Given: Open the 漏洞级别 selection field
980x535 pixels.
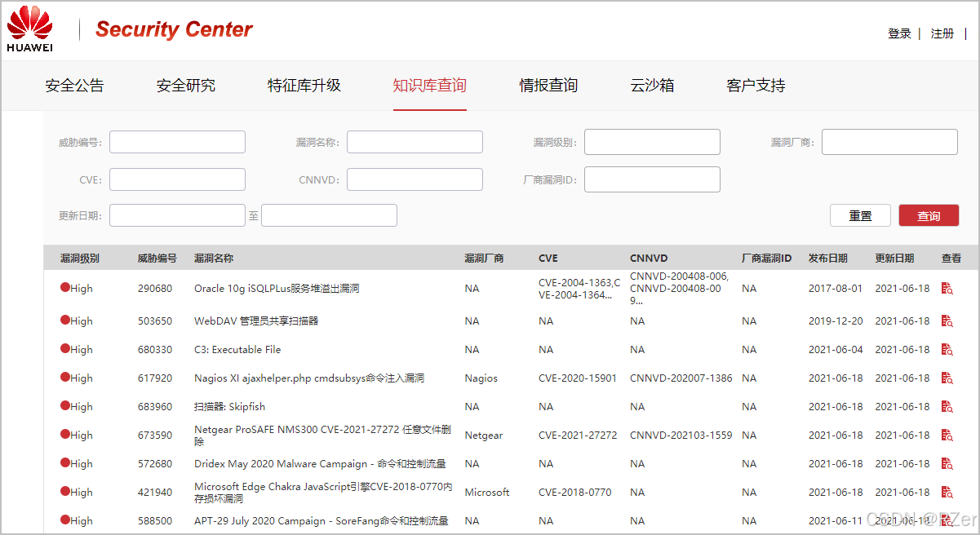Looking at the screenshot, I should pos(652,142).
